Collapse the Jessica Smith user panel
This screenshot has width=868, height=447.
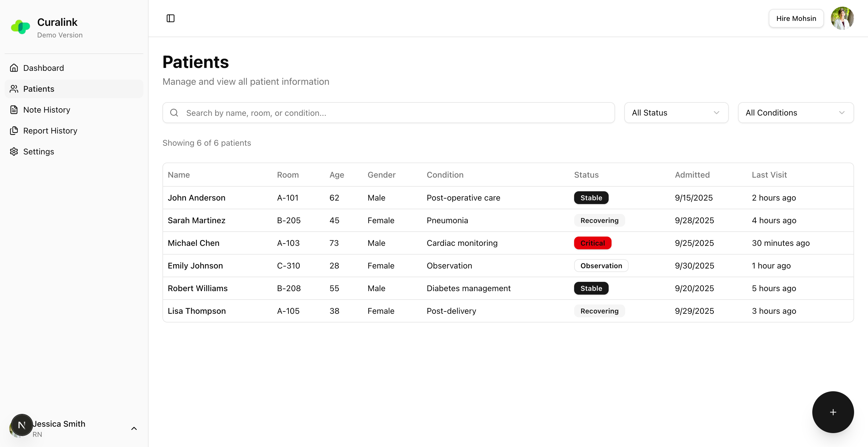tap(134, 428)
